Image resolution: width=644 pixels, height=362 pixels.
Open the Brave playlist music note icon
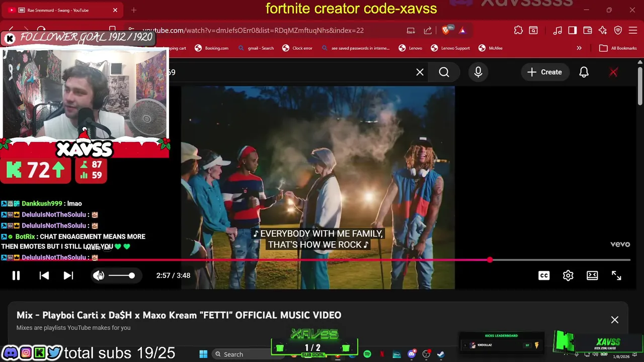557,30
